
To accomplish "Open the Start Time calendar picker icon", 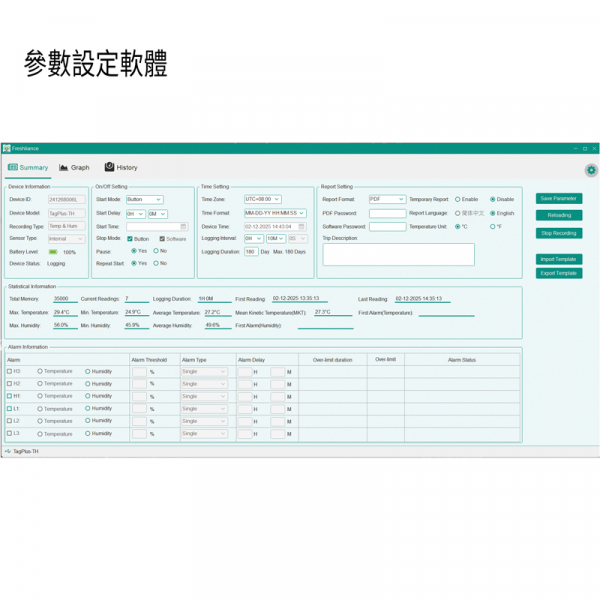I will (x=184, y=226).
